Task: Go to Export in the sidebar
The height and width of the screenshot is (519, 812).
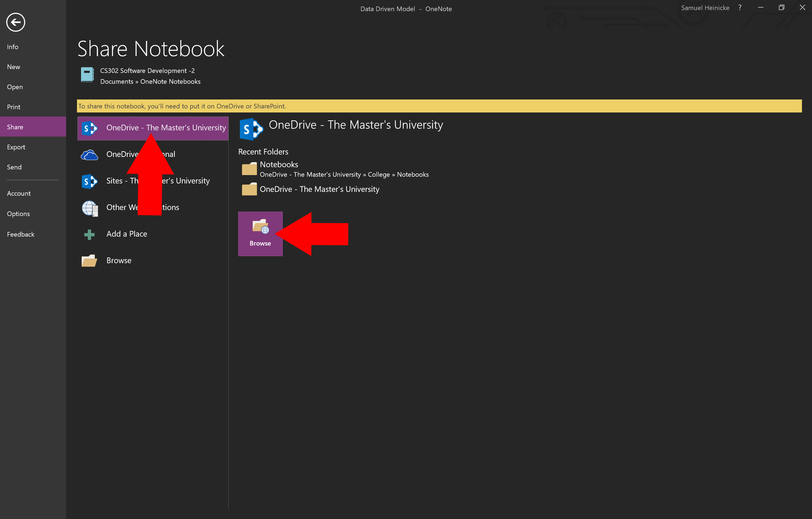Action: [x=16, y=147]
